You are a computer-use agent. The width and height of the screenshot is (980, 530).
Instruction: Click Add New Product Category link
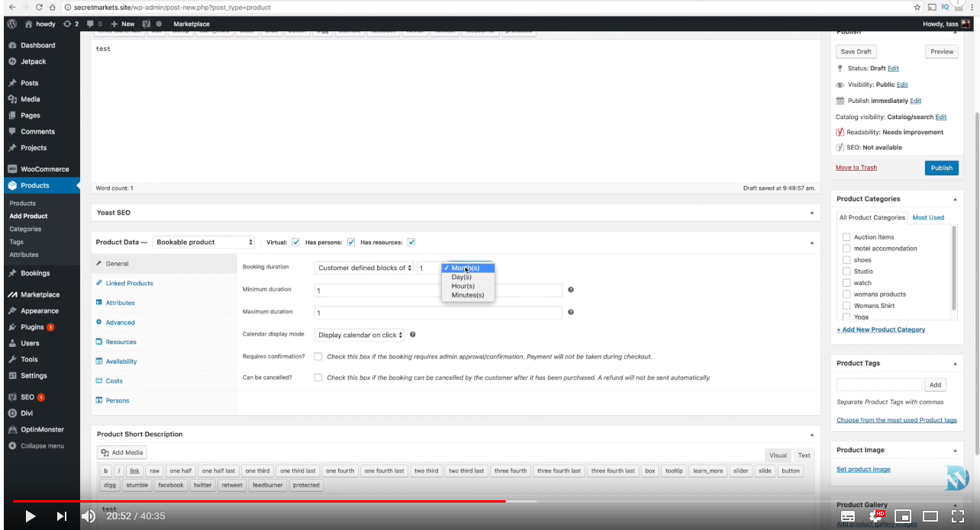click(881, 329)
